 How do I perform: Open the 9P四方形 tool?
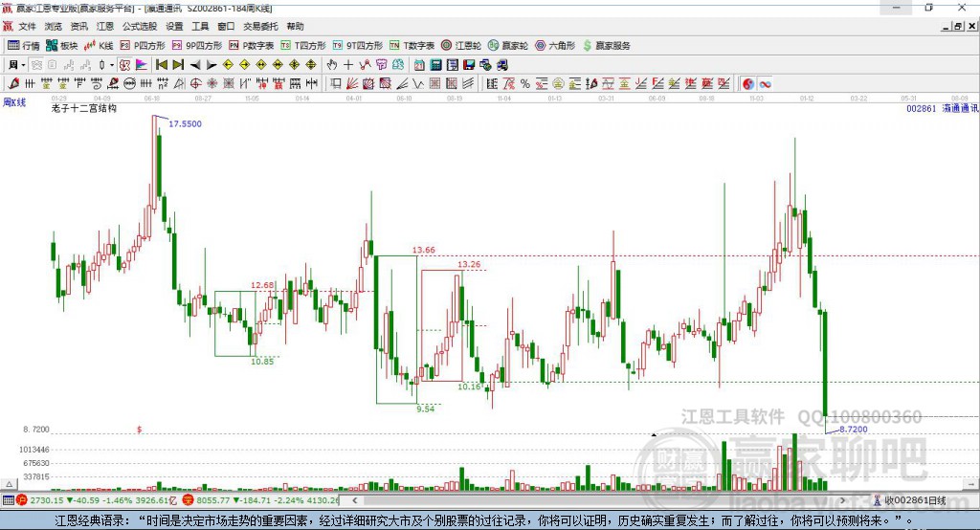click(x=197, y=46)
